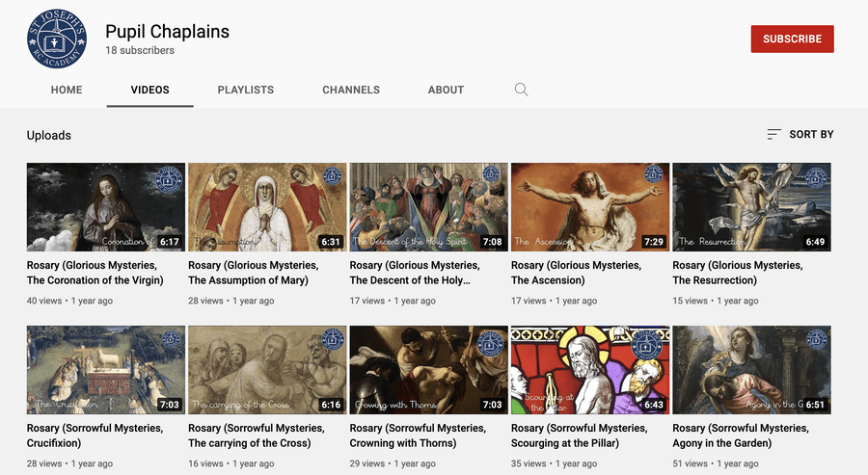Open the channel search magnifier icon
The width and height of the screenshot is (868, 475).
(x=521, y=90)
